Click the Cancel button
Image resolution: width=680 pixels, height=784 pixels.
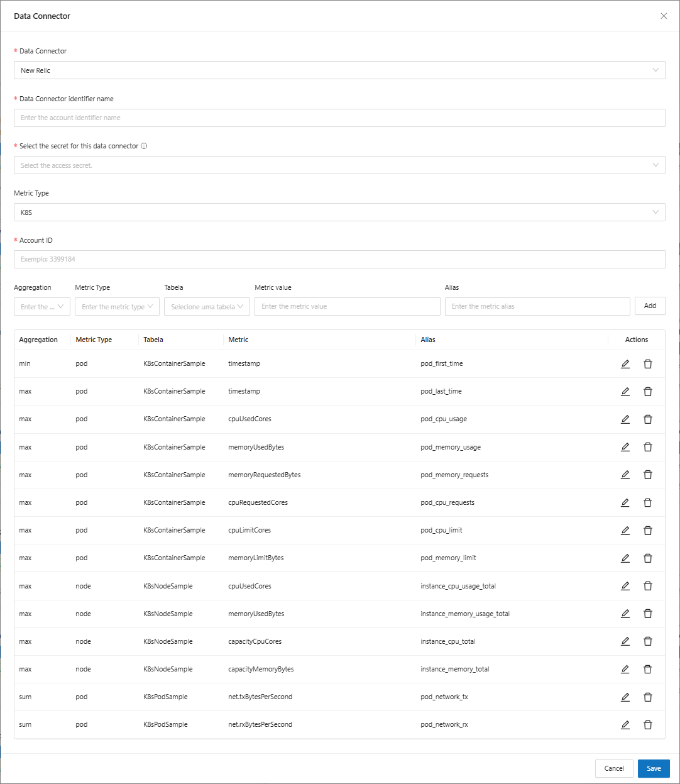(x=614, y=768)
